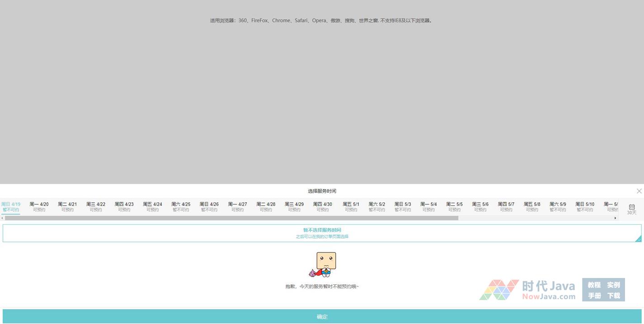Switch to 周二 5/5 date tab
Screen dimensions: 644x324
(x=454, y=207)
